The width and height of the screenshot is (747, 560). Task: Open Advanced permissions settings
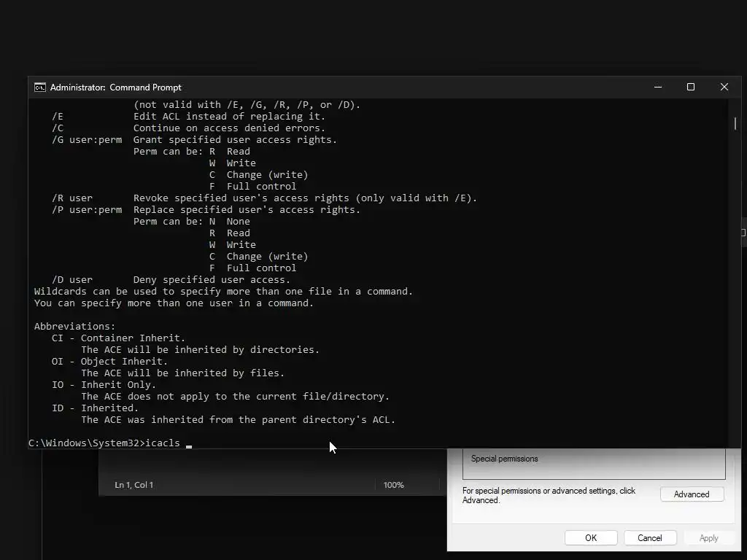692,494
